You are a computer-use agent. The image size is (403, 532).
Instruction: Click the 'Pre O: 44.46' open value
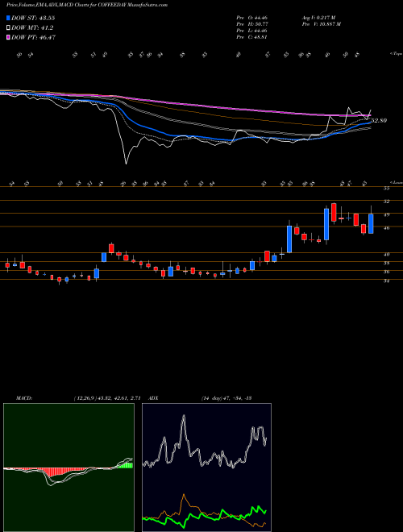pyautogui.click(x=252, y=18)
